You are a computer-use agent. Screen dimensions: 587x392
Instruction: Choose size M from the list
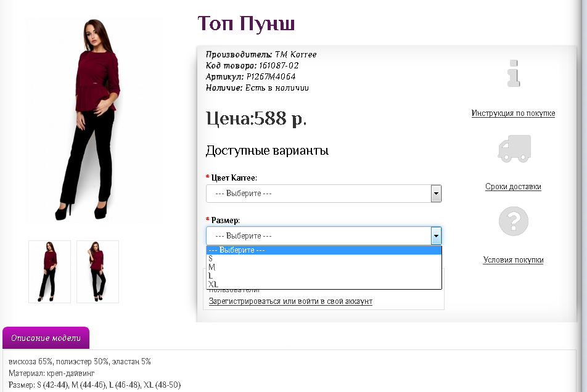(324, 267)
